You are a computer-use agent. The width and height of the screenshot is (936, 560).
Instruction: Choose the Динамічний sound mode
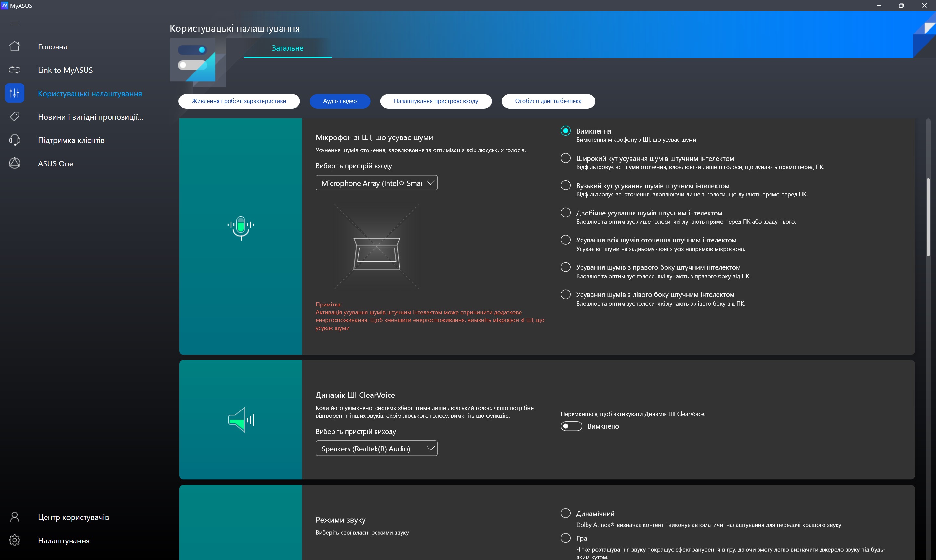pyautogui.click(x=565, y=513)
